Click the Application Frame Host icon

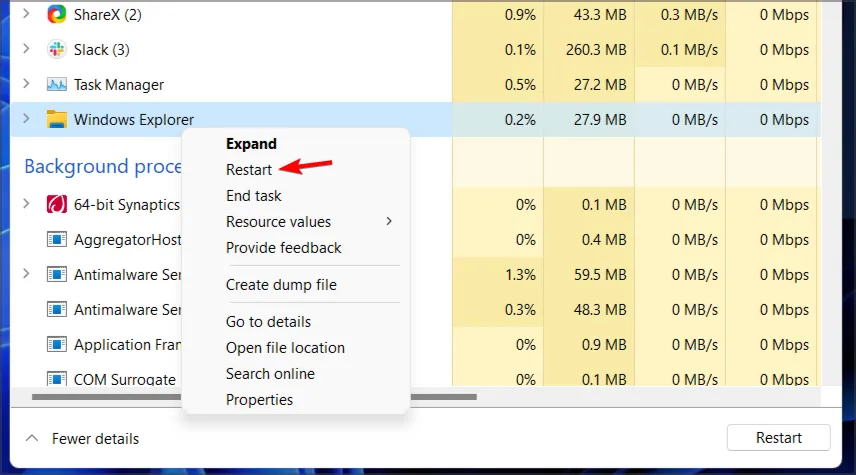(x=57, y=345)
